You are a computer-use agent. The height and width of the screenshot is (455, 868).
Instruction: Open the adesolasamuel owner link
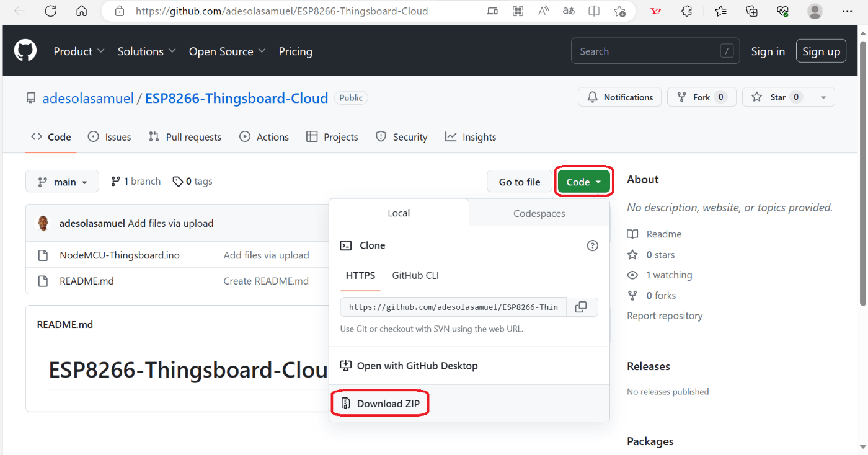tap(88, 98)
